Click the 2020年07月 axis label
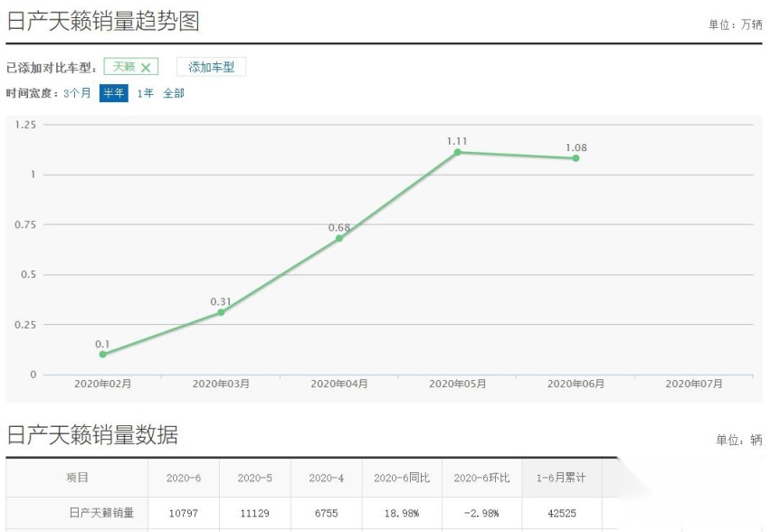 coord(694,384)
